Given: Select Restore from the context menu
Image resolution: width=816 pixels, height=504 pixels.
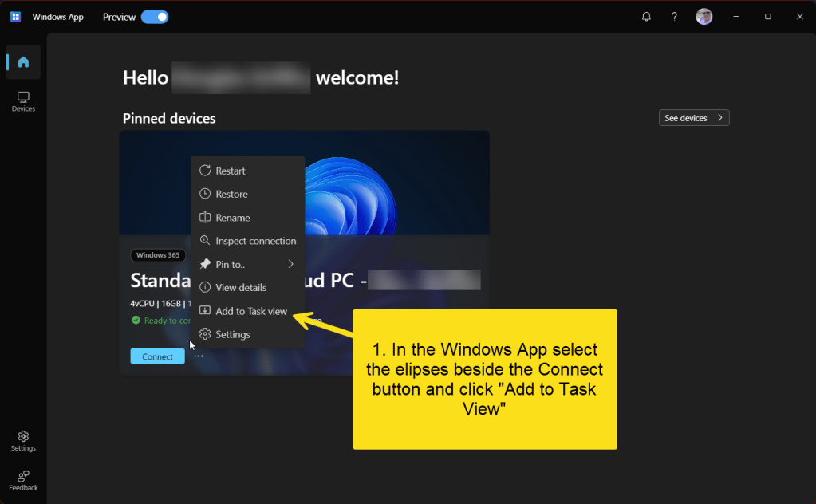Looking at the screenshot, I should [231, 194].
